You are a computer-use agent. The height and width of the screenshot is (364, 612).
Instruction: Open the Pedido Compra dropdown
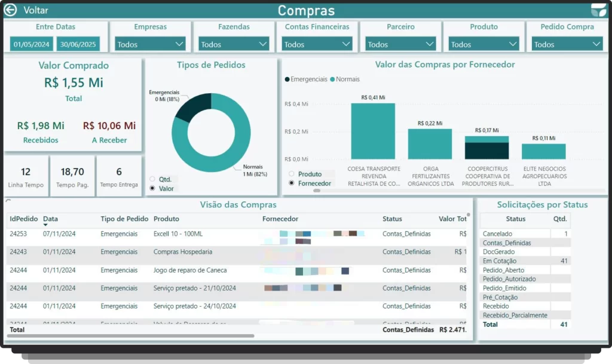pyautogui.click(x=567, y=44)
